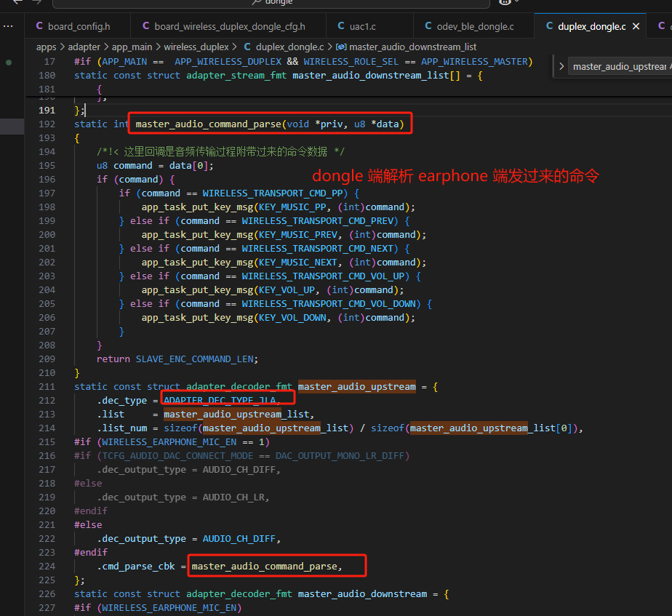
Task: Open the three-dots menu left of the tabs
Action: point(8,26)
